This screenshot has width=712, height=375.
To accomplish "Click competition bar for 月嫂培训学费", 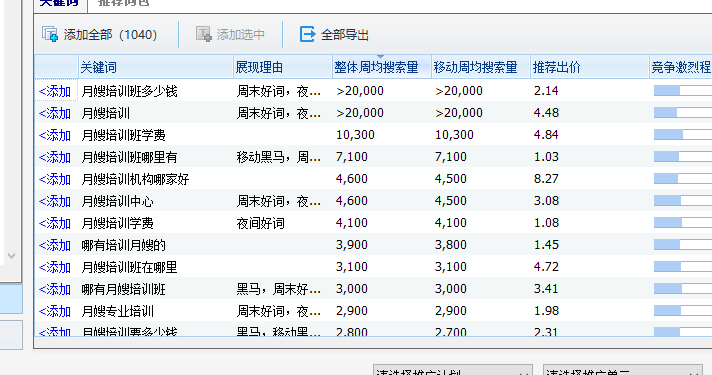I will (x=682, y=222).
